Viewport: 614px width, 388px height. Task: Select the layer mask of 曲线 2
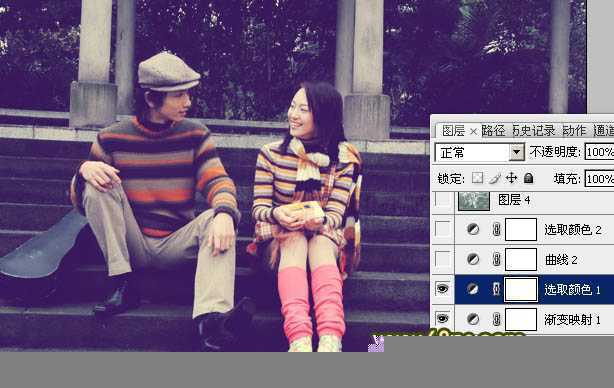coord(521,259)
